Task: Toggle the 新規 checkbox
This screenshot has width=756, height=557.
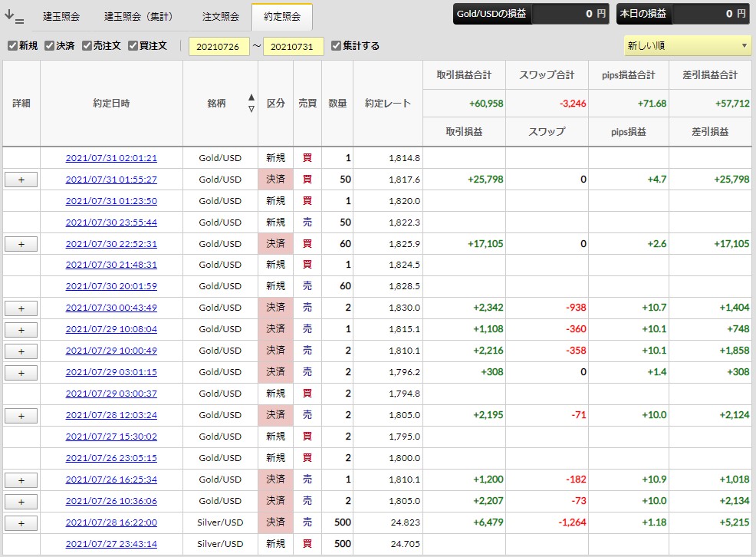Action: pyautogui.click(x=12, y=46)
